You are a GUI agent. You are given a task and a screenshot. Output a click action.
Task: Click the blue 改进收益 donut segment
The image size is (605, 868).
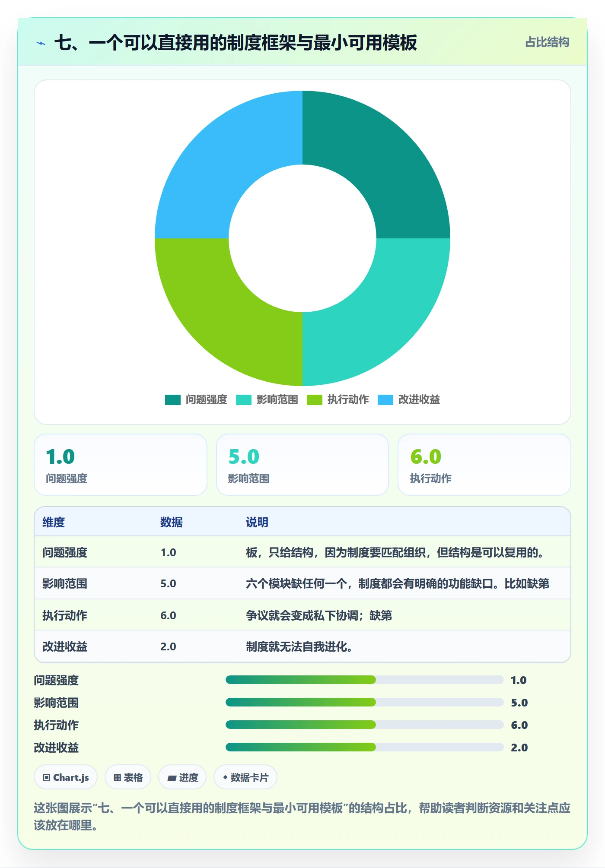225,160
